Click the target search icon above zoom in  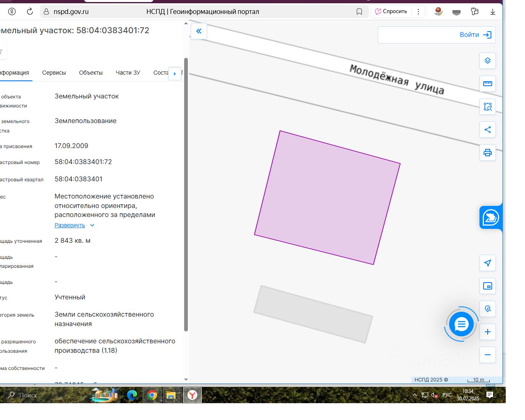pos(488,309)
